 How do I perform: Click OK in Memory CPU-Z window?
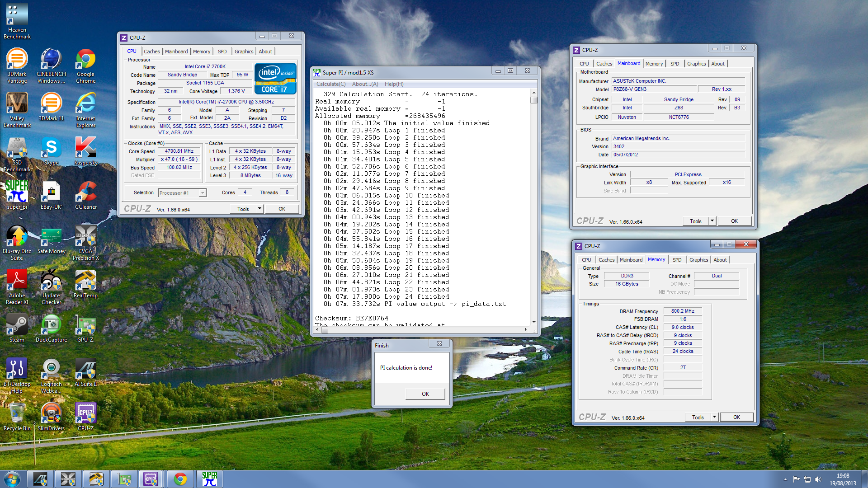tap(736, 417)
